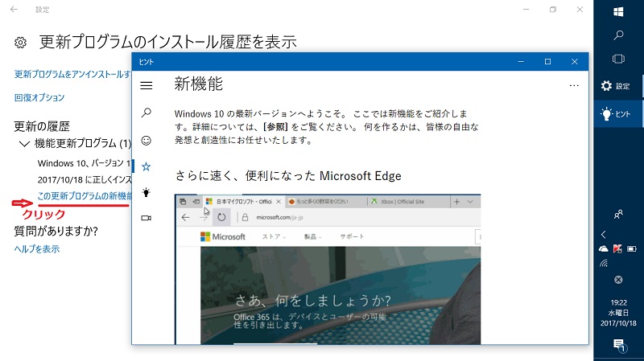Click the 更新の履歴 heading in Settings

[x=42, y=126]
